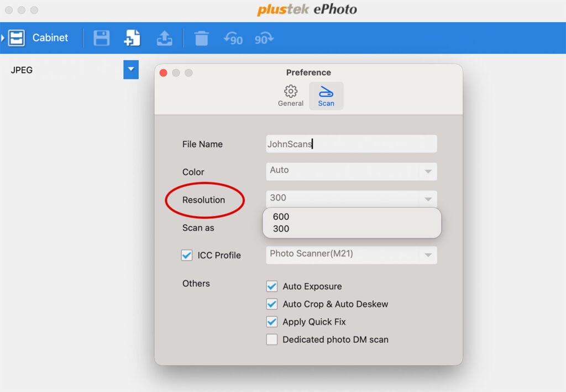The image size is (566, 392).
Task: Close the Preference window
Action: [163, 73]
